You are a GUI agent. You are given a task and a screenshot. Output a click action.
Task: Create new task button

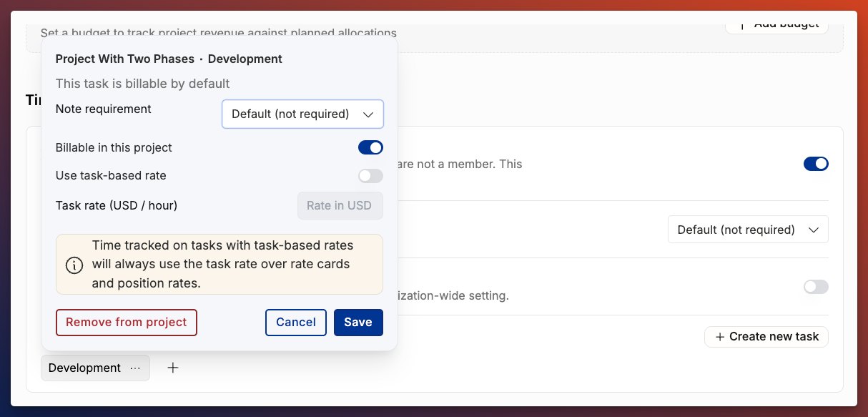click(x=766, y=336)
